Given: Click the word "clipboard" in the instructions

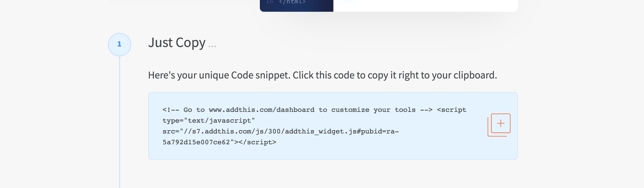Looking at the screenshot, I should (x=475, y=75).
